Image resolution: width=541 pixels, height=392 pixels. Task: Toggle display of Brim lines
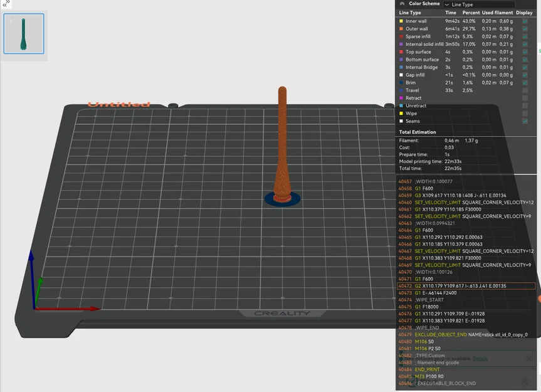pos(525,83)
